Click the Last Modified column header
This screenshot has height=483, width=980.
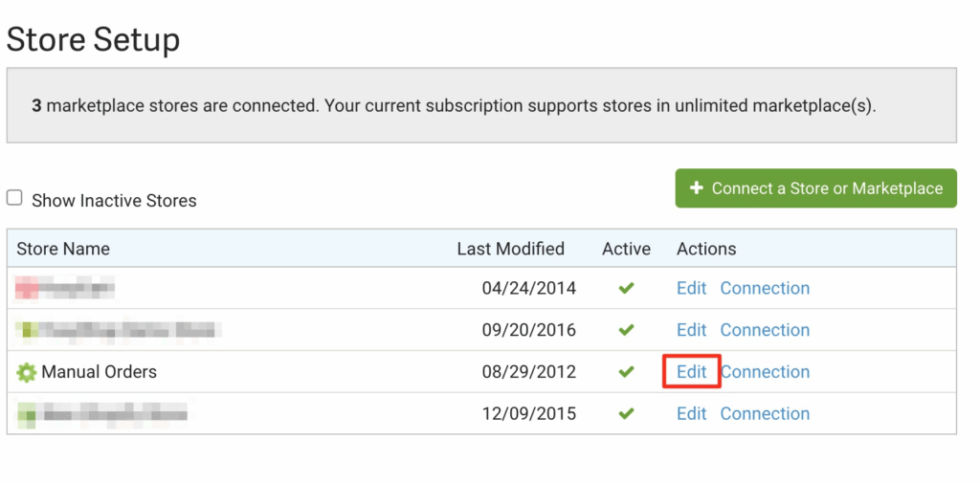pyautogui.click(x=510, y=249)
